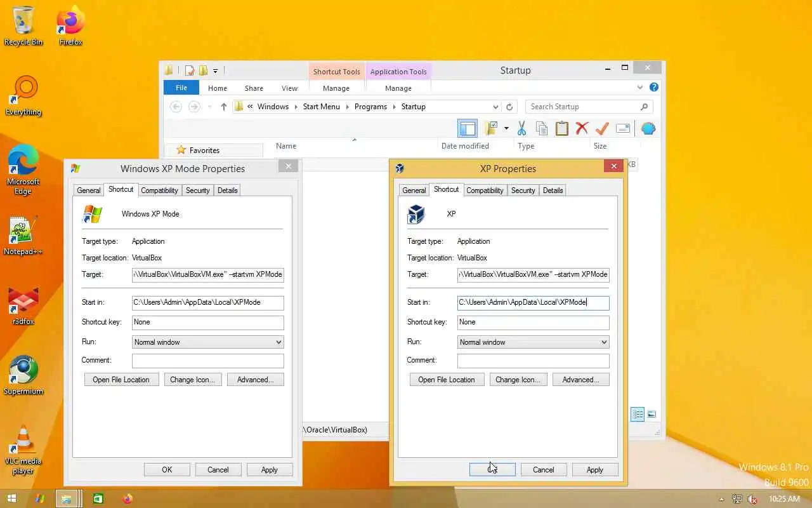Open Security tab in XP Properties
Image resolution: width=812 pixels, height=508 pixels.
[x=523, y=190]
